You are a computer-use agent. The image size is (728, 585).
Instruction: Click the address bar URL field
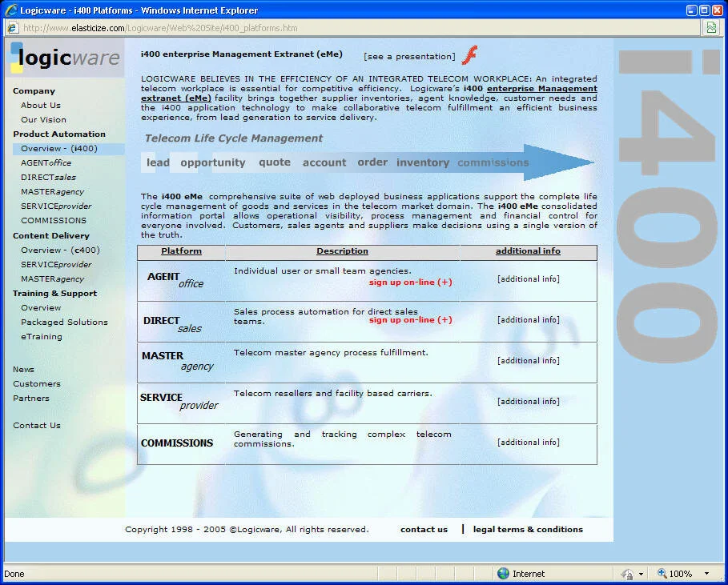tap(353, 28)
